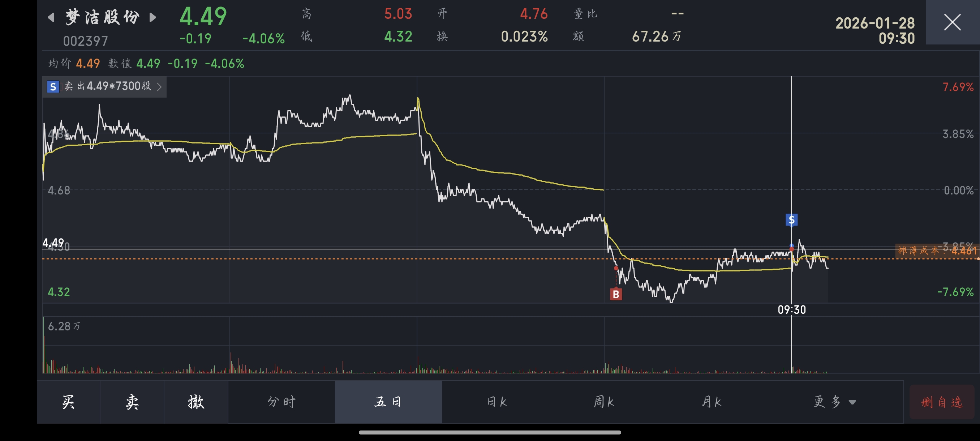
Task: Close the chart view with X
Action: tap(952, 22)
